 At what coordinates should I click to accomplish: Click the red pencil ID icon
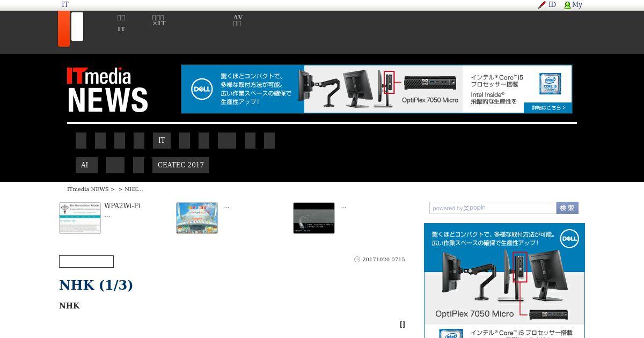click(542, 5)
